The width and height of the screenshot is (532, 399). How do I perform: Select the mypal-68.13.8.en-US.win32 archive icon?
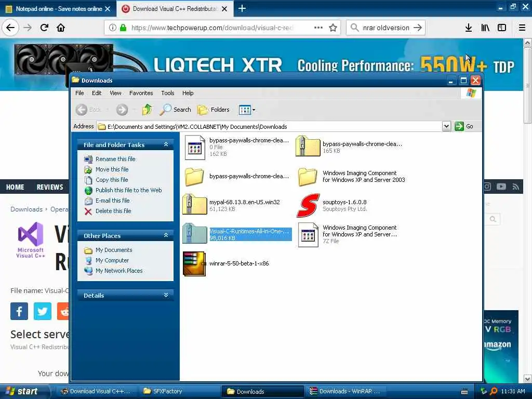pos(194,205)
